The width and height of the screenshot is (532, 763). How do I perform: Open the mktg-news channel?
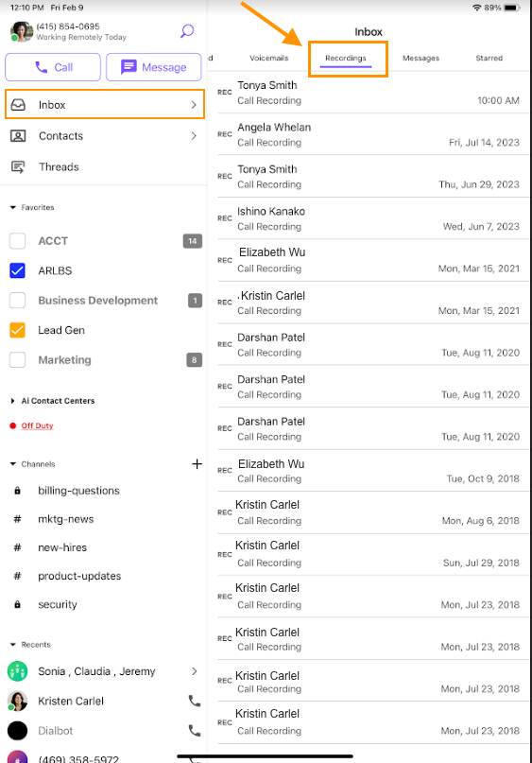[x=65, y=519]
